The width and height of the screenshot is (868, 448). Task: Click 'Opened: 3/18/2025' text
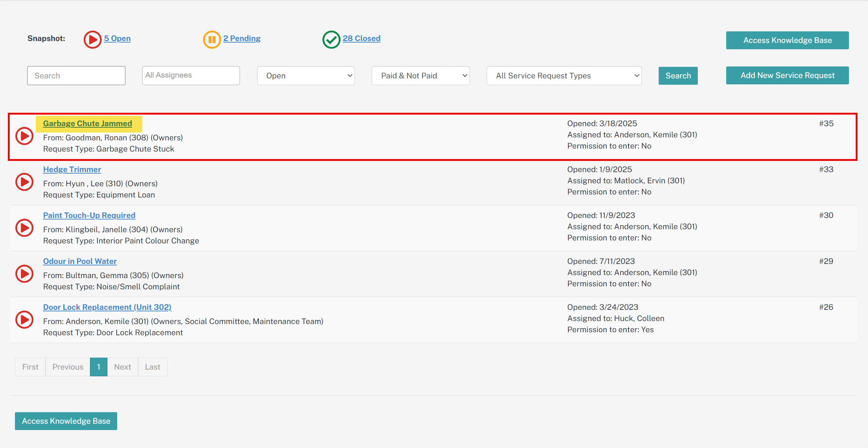pyautogui.click(x=602, y=124)
